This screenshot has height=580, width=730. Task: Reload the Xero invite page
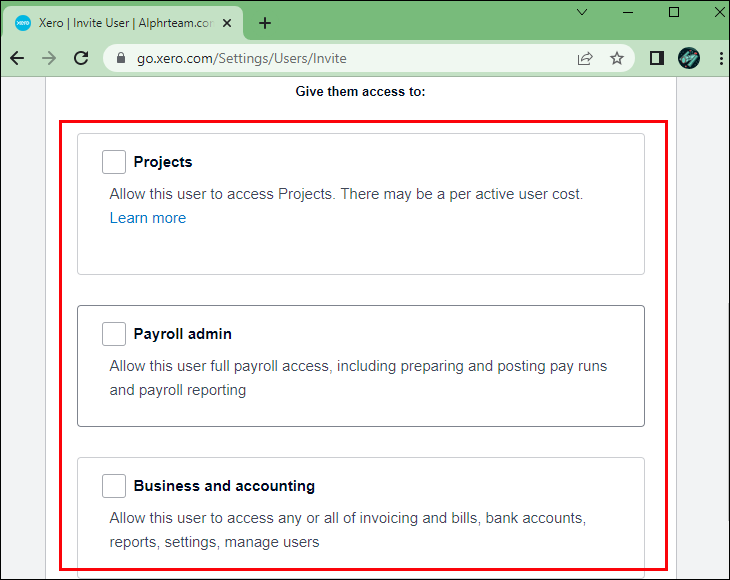[x=81, y=58]
